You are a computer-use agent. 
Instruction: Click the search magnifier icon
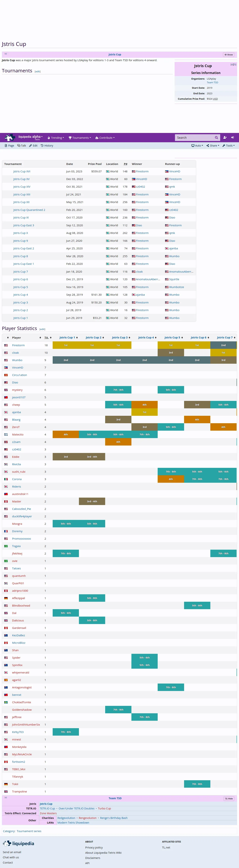tap(216, 137)
